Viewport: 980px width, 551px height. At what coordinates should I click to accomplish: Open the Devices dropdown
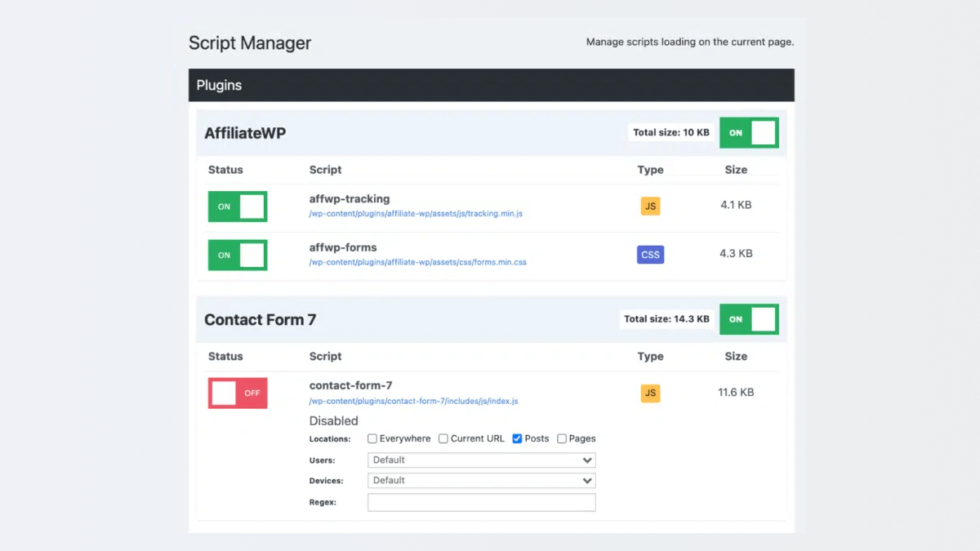tap(482, 481)
